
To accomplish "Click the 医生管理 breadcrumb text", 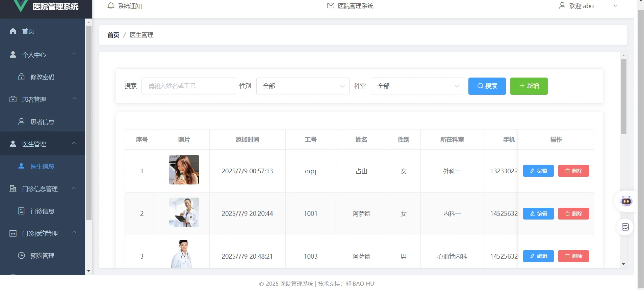I will (x=141, y=35).
